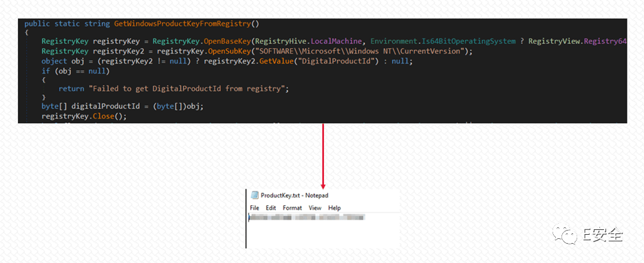
Task: Click the ProductKey.txt - Notepad window title
Action: pyautogui.click(x=294, y=196)
